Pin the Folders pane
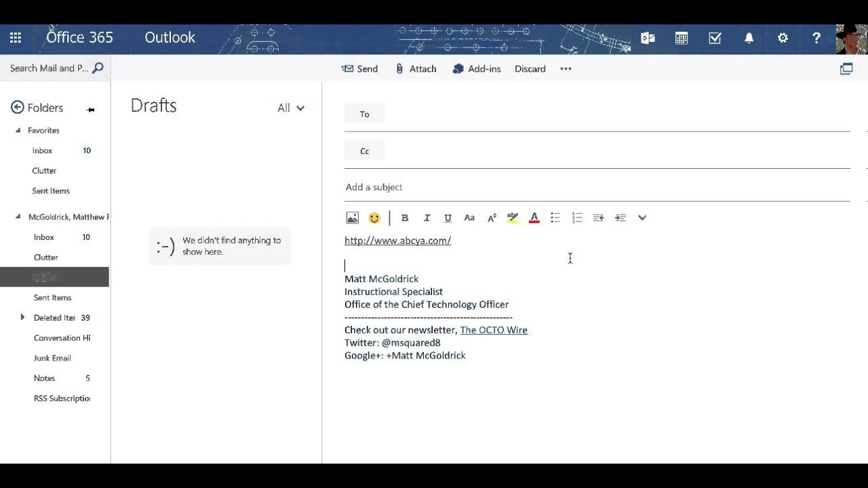Image resolution: width=868 pixels, height=488 pixels. click(x=90, y=109)
